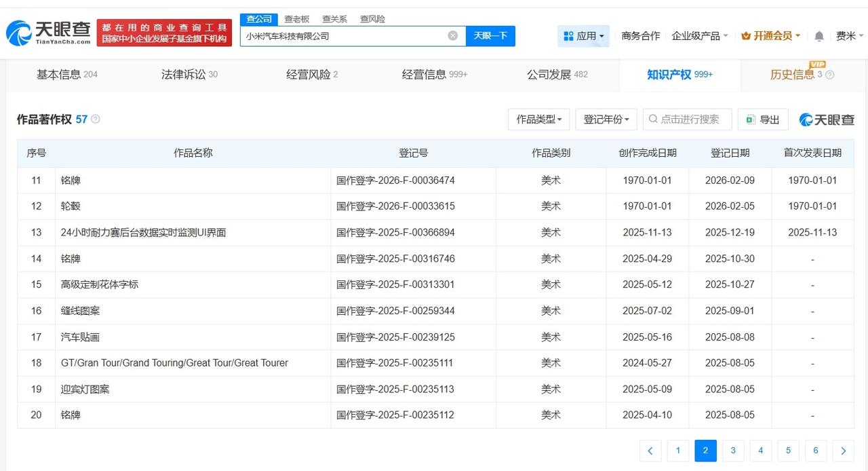The width and height of the screenshot is (868, 471).
Task: Click the 商务合作 link
Action: click(x=640, y=36)
